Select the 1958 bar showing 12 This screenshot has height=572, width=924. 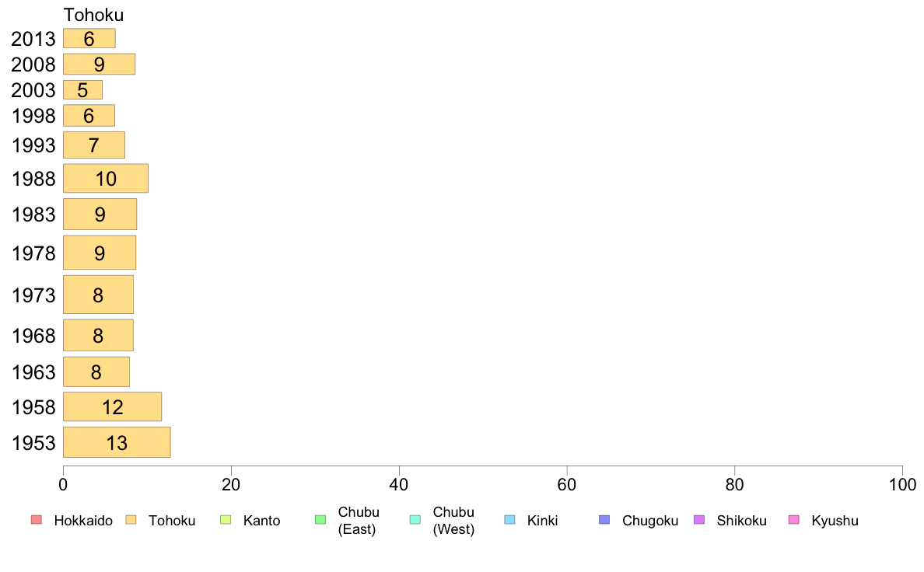tap(113, 406)
